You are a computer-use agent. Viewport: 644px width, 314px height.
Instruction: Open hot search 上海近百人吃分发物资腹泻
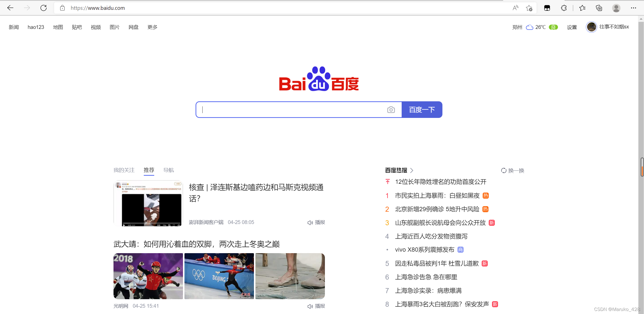(431, 236)
